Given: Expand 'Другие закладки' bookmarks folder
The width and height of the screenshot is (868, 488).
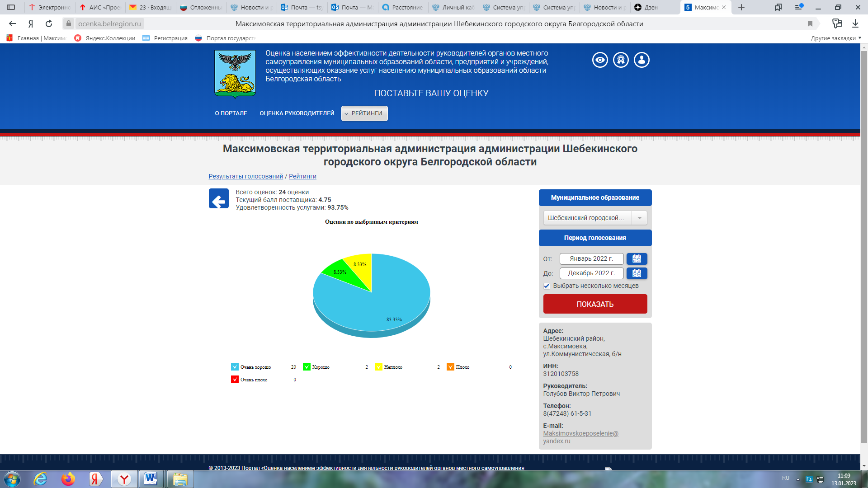Looking at the screenshot, I should [836, 38].
